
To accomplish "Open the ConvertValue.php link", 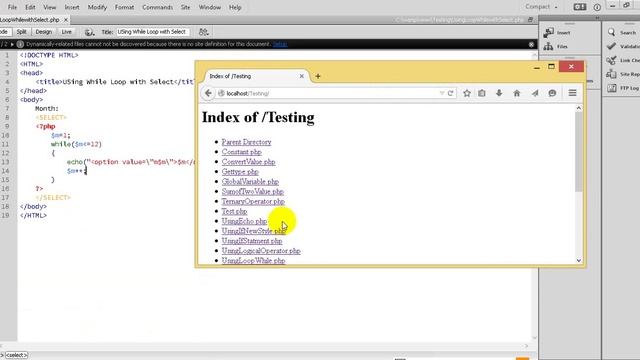I will coord(248,162).
